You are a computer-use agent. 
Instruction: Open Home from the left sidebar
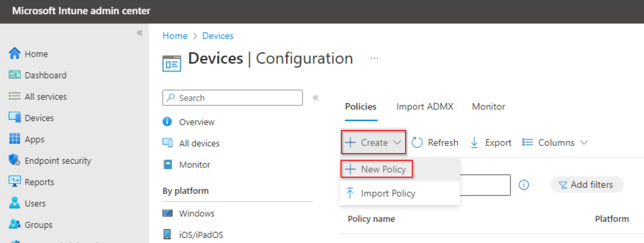[x=29, y=54]
